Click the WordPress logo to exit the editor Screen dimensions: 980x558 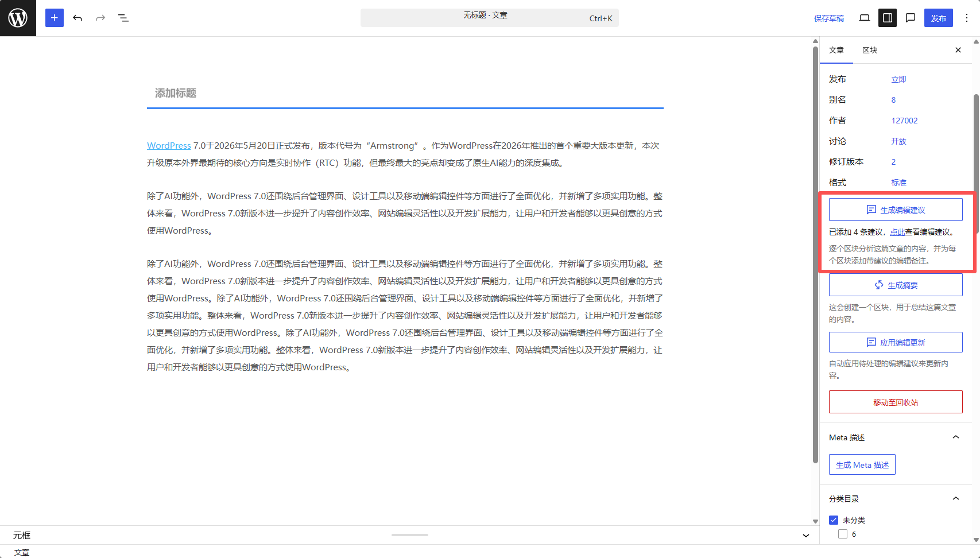click(x=18, y=18)
